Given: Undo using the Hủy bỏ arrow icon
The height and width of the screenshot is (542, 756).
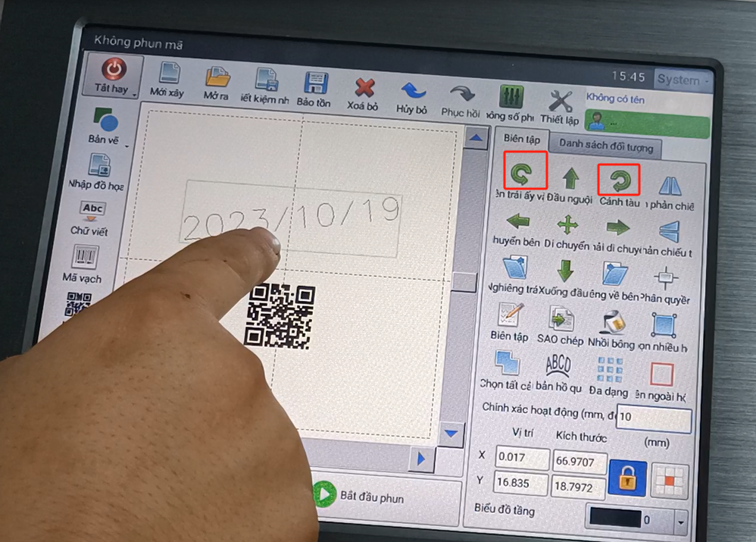Looking at the screenshot, I should pos(412,92).
